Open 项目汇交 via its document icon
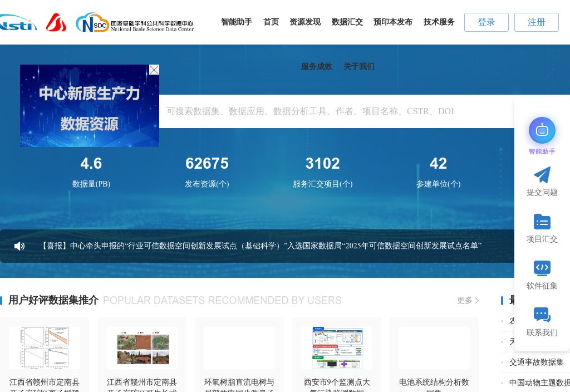 point(542,222)
